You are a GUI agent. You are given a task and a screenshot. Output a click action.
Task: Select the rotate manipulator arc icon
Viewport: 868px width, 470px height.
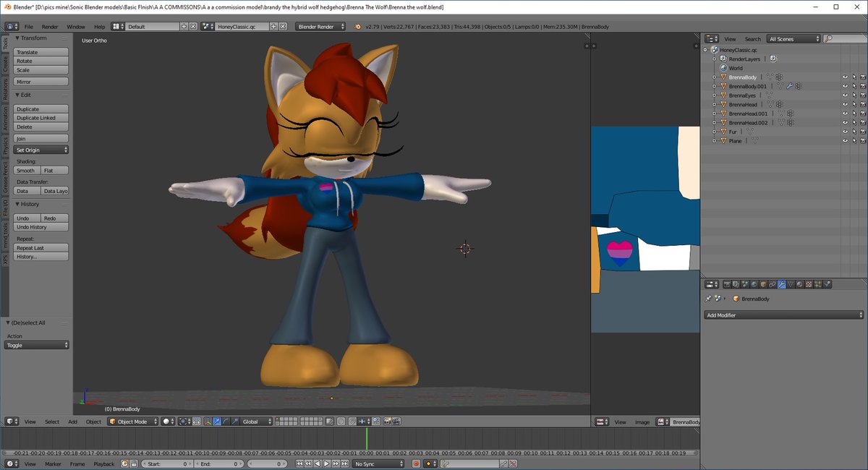(x=226, y=422)
